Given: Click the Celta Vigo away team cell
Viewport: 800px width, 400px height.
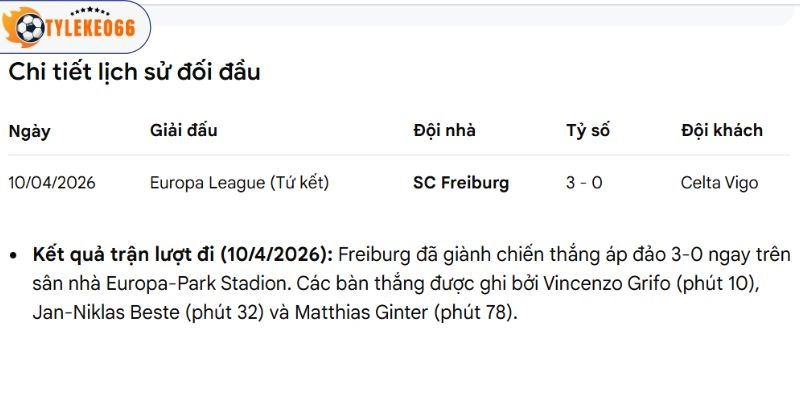Looking at the screenshot, I should [719, 183].
